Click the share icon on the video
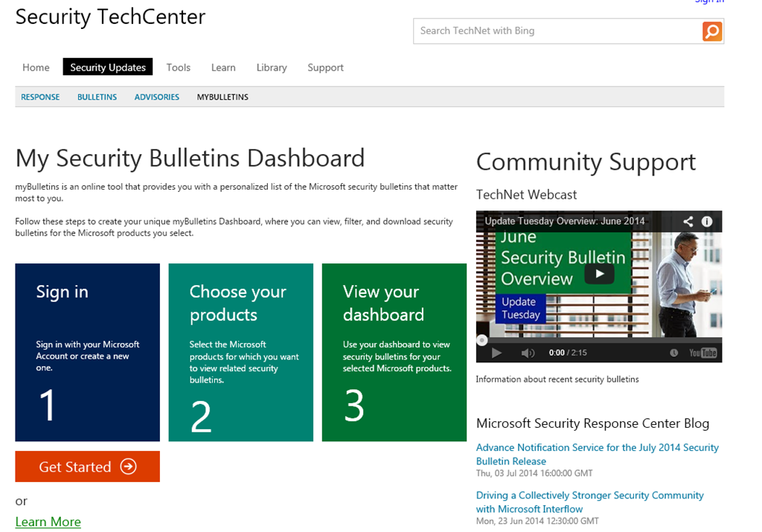The width and height of the screenshot is (762, 532). pyautogui.click(x=688, y=221)
